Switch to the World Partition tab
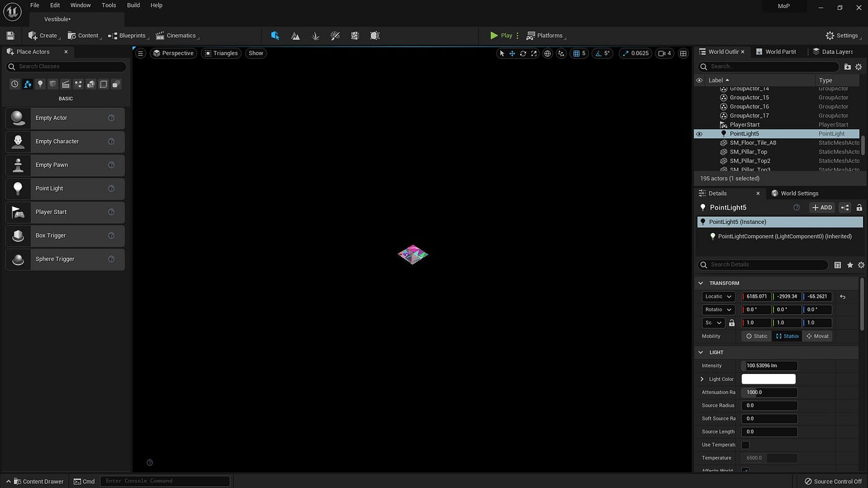This screenshot has width=868, height=488. [x=776, y=51]
